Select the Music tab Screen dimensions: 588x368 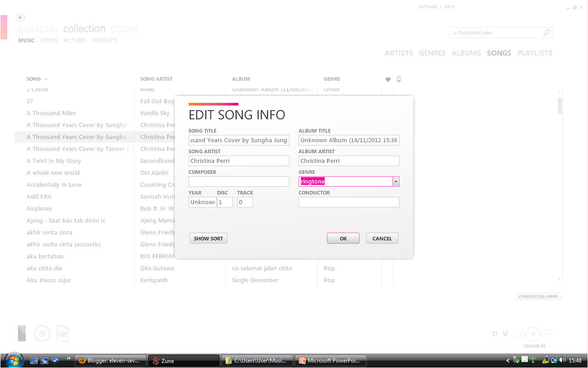point(27,40)
